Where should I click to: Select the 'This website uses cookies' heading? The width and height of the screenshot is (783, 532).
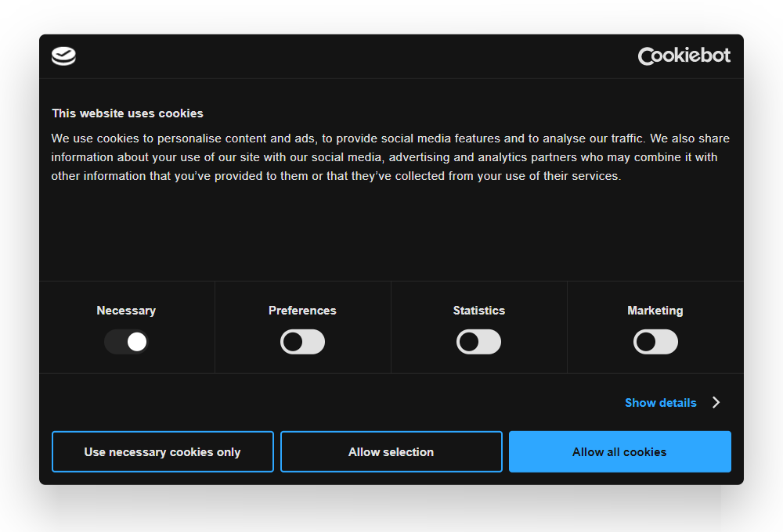coord(128,113)
